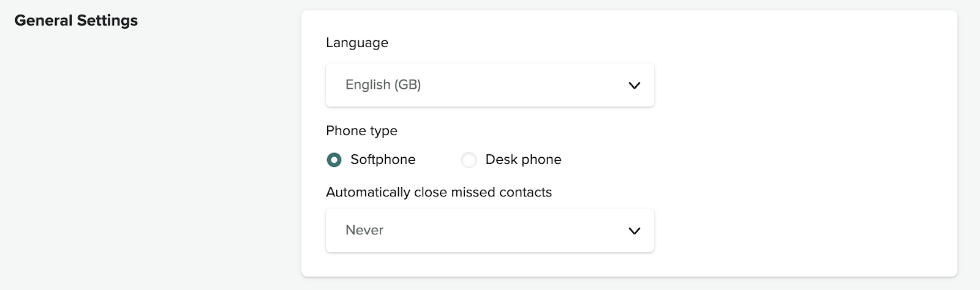The width and height of the screenshot is (980, 290).
Task: Click the Never selected value text
Action: tap(364, 231)
